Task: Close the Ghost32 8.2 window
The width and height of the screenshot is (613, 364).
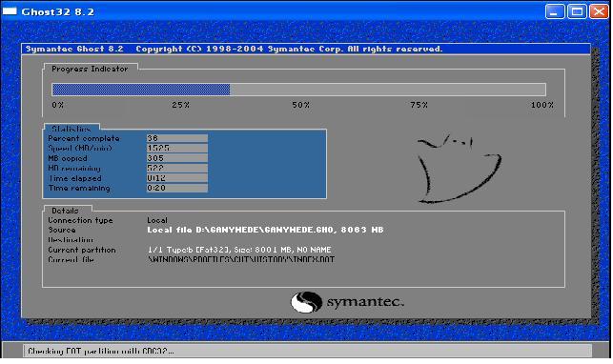Action: [x=599, y=11]
